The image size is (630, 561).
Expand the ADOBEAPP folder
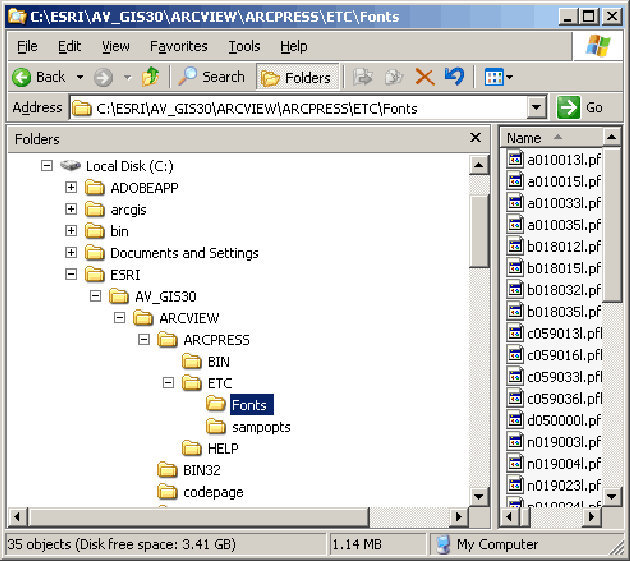coord(71,187)
